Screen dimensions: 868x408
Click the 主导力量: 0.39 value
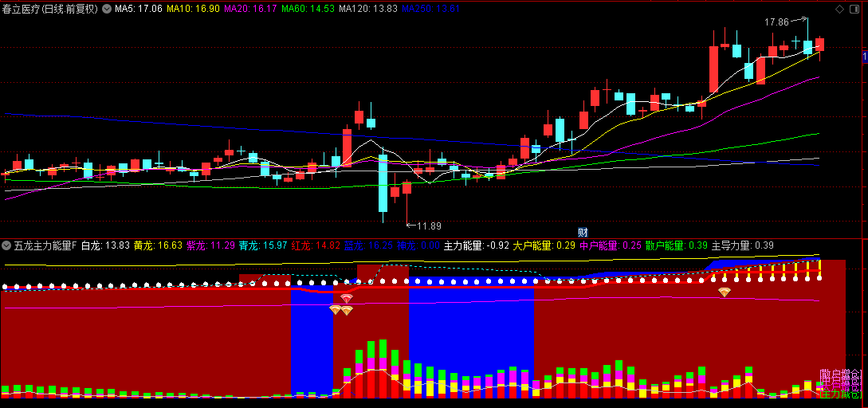tap(742, 245)
